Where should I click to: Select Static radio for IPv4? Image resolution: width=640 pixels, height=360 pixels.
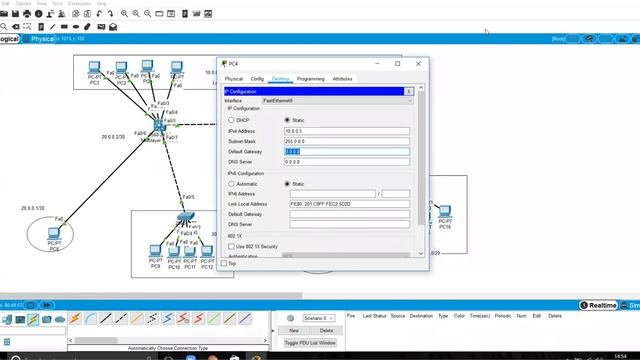click(x=287, y=120)
